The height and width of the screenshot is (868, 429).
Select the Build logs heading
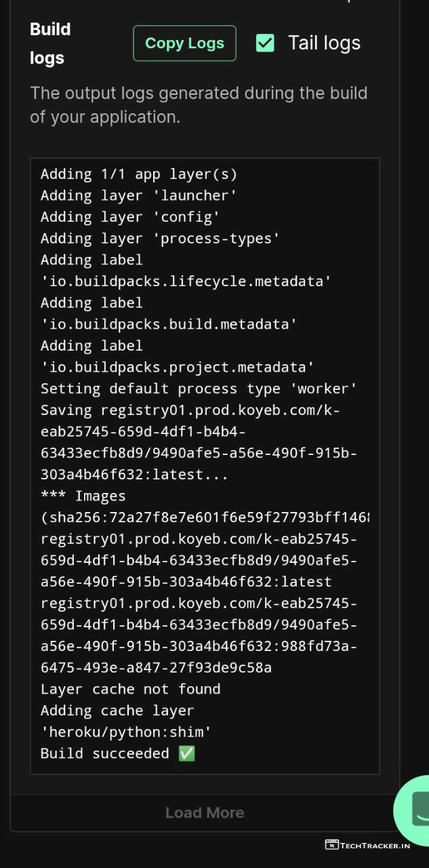coord(50,43)
